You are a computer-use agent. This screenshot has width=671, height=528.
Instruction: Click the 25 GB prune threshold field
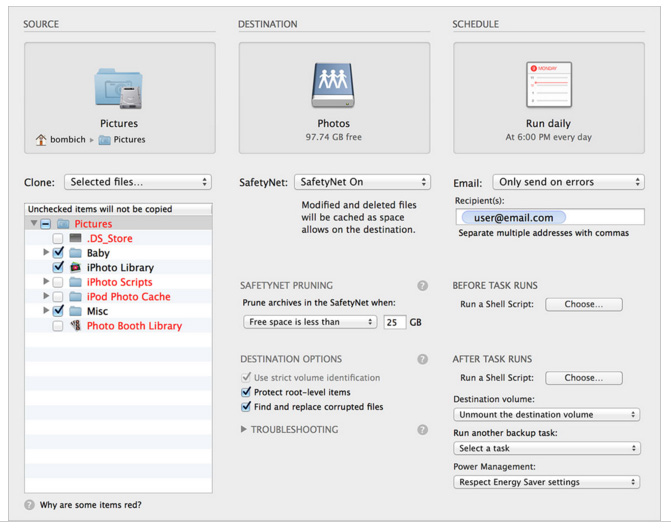click(394, 322)
